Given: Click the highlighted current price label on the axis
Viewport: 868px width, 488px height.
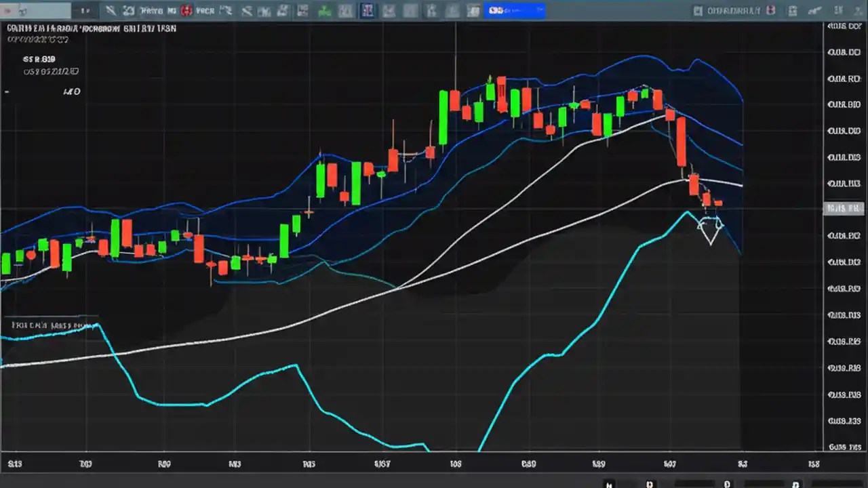Looking at the screenshot, I should coord(844,209).
